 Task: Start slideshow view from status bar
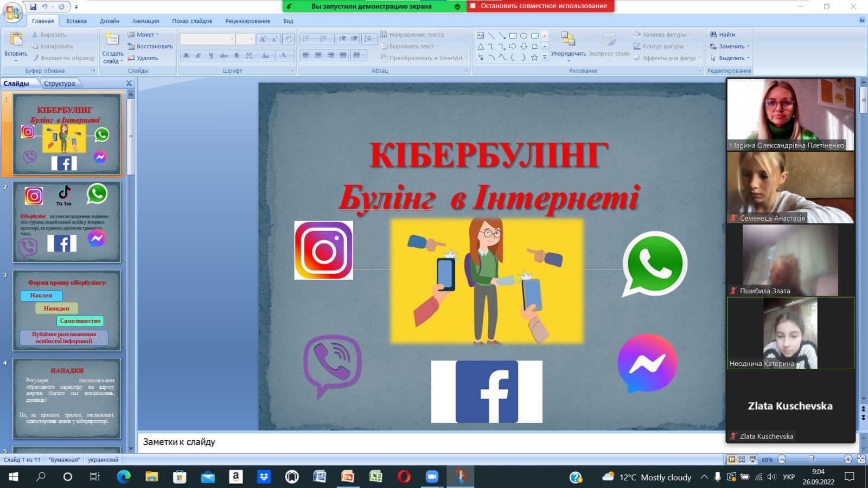tap(752, 459)
